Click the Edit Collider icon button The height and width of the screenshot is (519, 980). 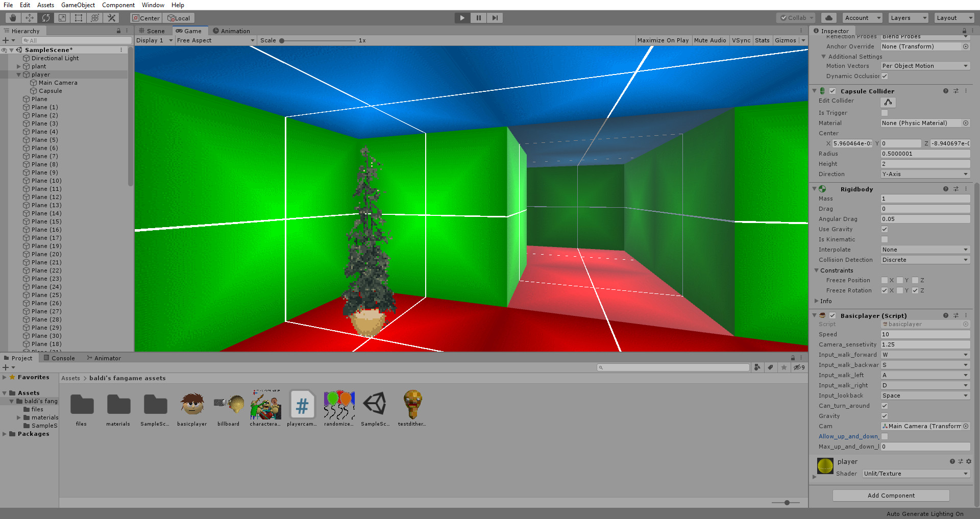click(888, 102)
